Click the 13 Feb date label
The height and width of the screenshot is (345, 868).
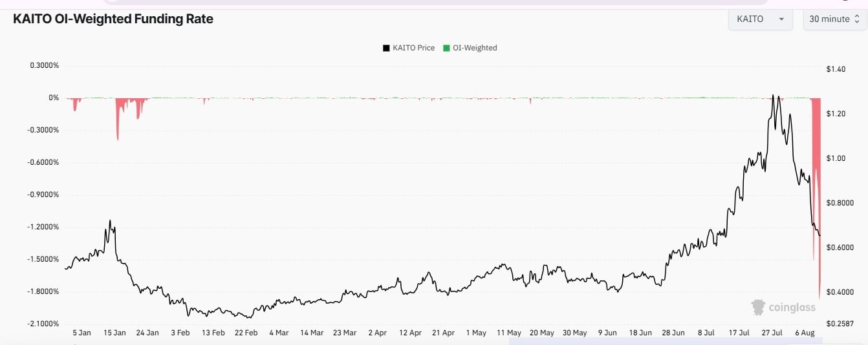(213, 333)
